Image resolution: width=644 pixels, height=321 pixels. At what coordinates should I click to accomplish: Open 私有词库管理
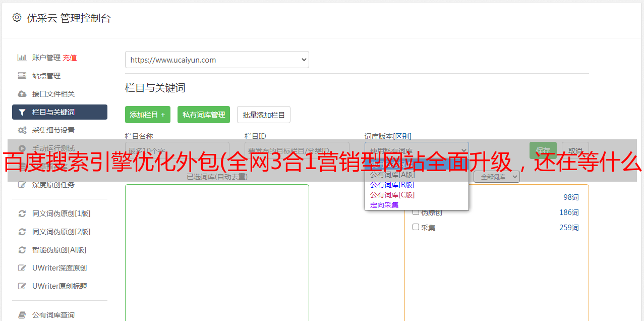point(204,115)
